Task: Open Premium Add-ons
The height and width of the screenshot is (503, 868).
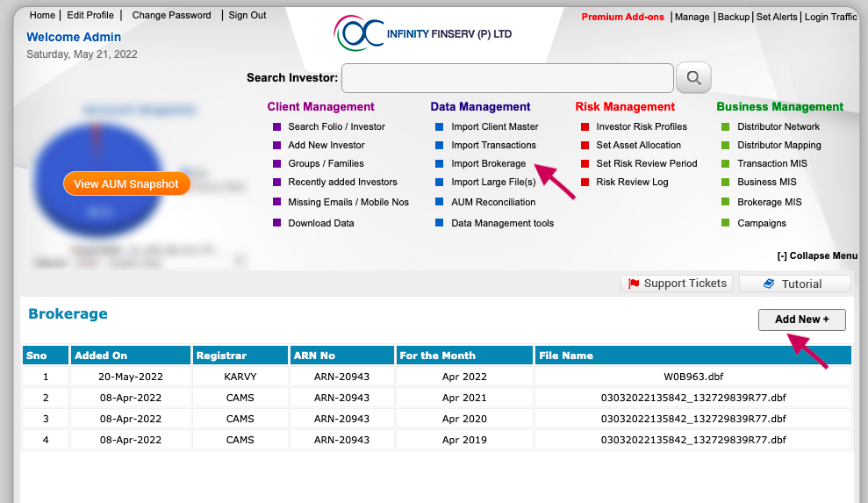Action: (623, 17)
